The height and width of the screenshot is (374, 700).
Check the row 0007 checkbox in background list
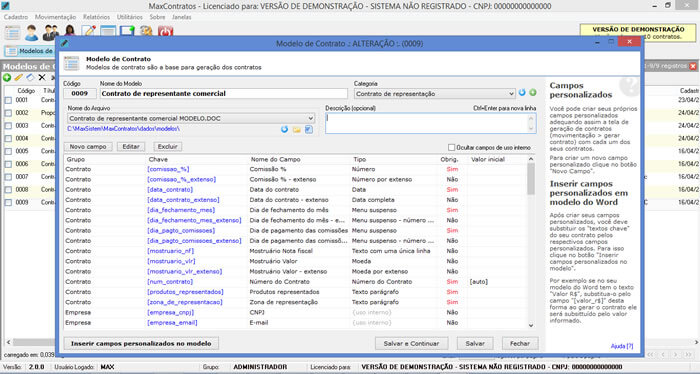click(x=8, y=177)
